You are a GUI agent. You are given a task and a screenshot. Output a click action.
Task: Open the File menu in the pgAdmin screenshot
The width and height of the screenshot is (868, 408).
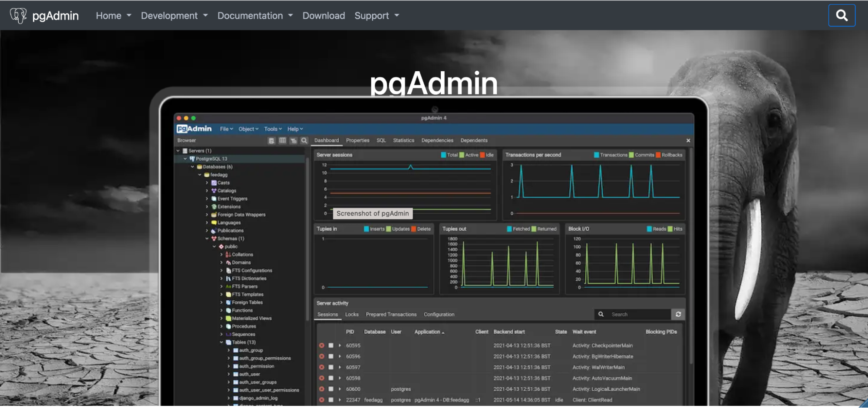[x=226, y=129]
